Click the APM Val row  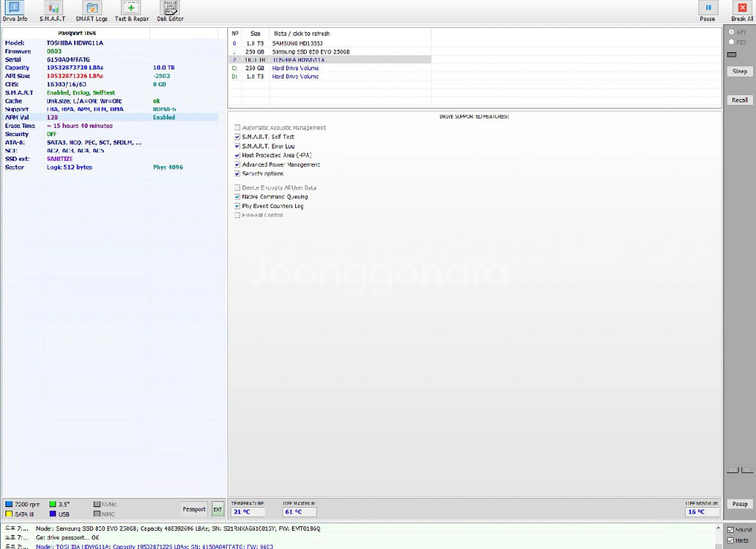pyautogui.click(x=110, y=117)
